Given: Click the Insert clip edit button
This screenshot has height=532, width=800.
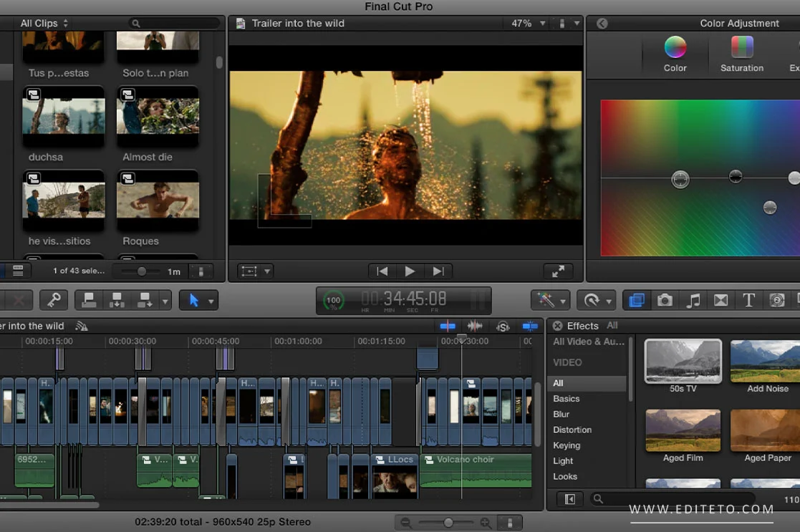Looking at the screenshot, I should (117, 300).
